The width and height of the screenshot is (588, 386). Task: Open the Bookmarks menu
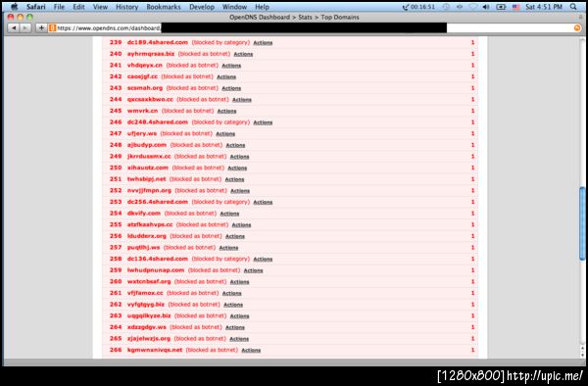pyautogui.click(x=164, y=7)
